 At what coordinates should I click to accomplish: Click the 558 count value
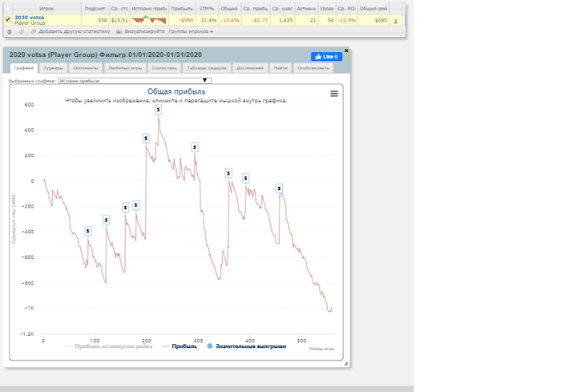click(x=103, y=20)
